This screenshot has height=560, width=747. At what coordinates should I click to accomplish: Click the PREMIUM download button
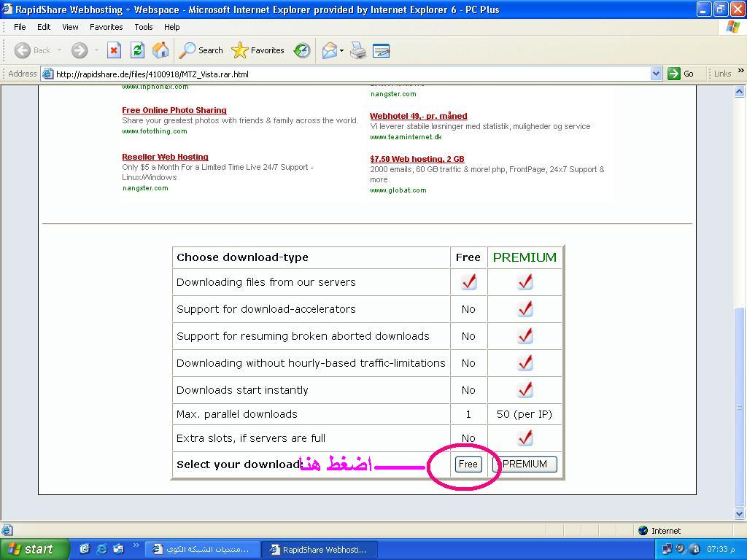(525, 464)
